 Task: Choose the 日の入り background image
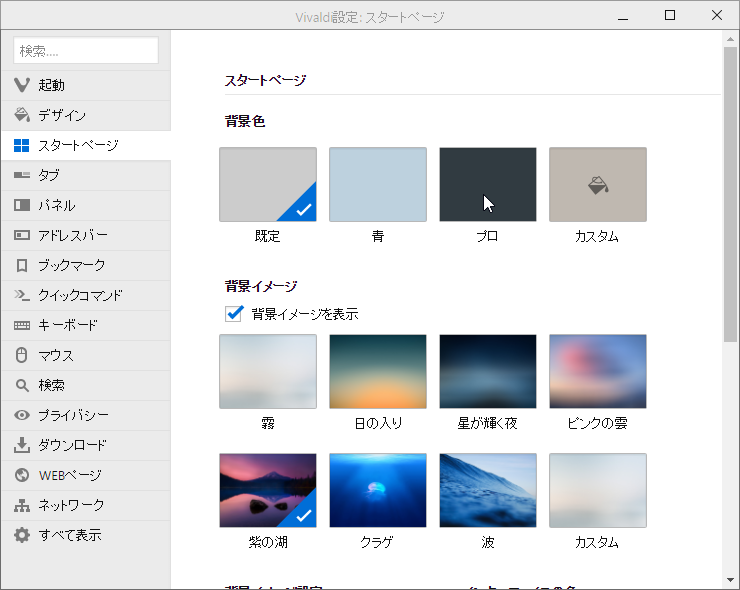click(378, 371)
